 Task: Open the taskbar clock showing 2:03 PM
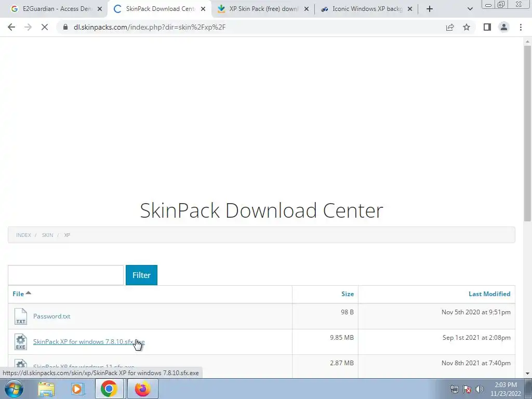click(x=505, y=389)
